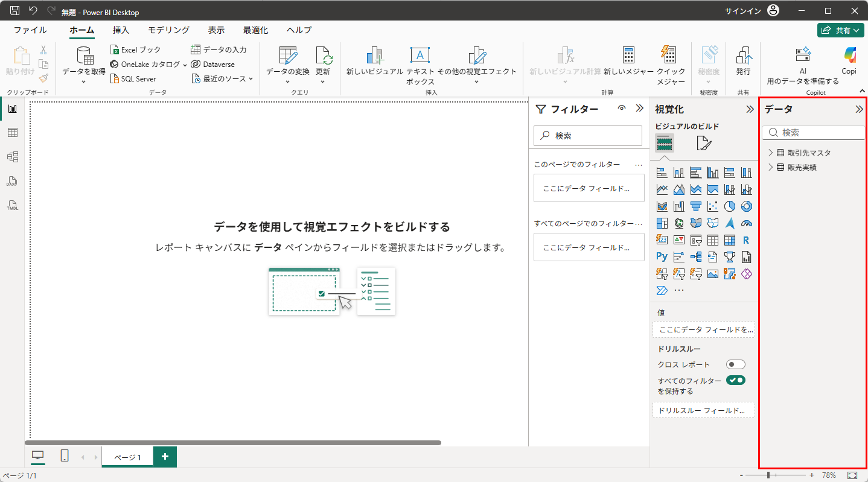Select the Pie chart visual
Viewport: 868px width, 482px height.
[730, 206]
